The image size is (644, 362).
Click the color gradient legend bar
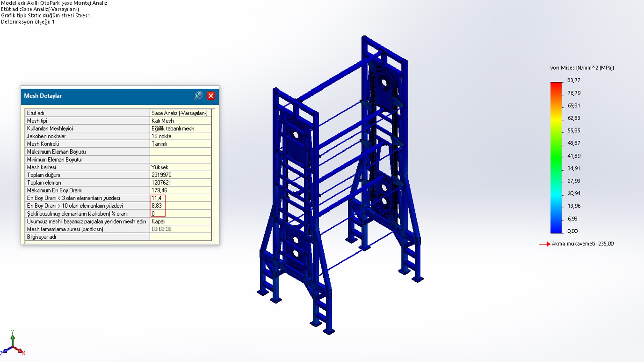tap(556, 158)
